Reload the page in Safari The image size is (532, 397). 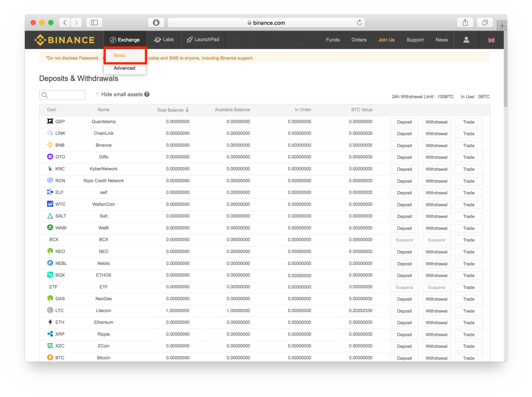[x=359, y=23]
